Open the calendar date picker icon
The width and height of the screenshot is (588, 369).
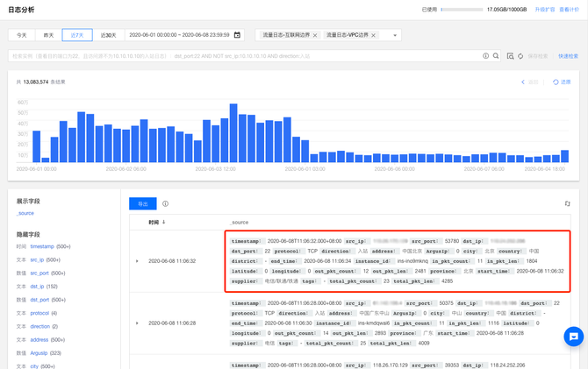coord(237,35)
